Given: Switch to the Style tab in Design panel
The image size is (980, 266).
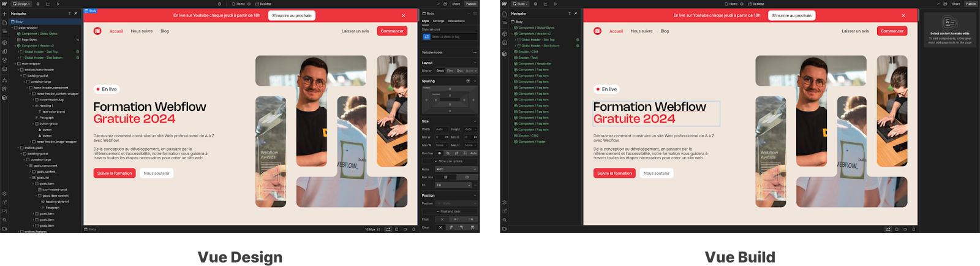Looking at the screenshot, I should click(426, 21).
